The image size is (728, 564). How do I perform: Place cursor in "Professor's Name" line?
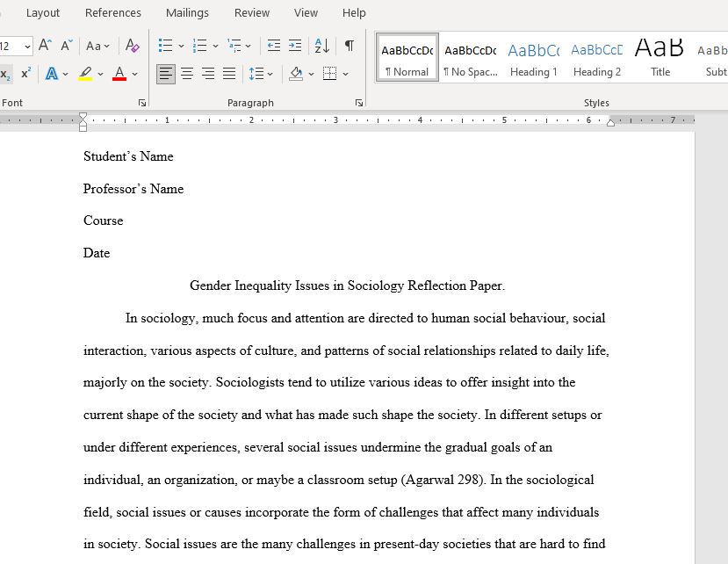point(133,189)
